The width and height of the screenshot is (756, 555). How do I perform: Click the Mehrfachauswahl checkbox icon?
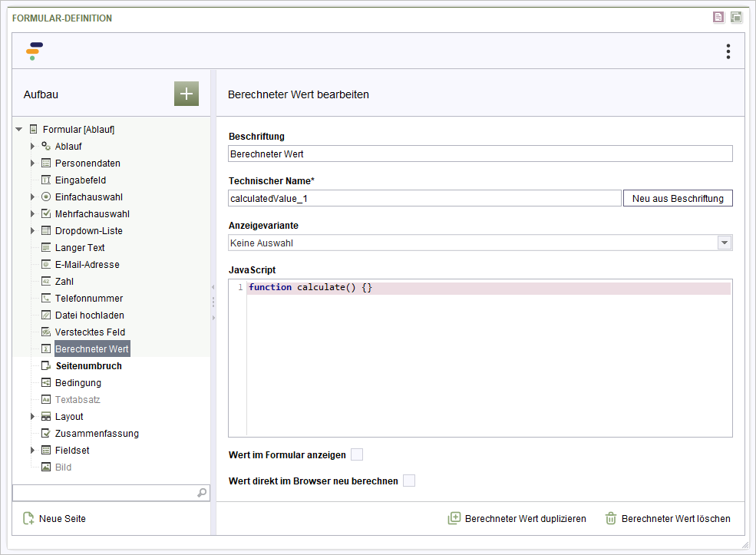[46, 213]
